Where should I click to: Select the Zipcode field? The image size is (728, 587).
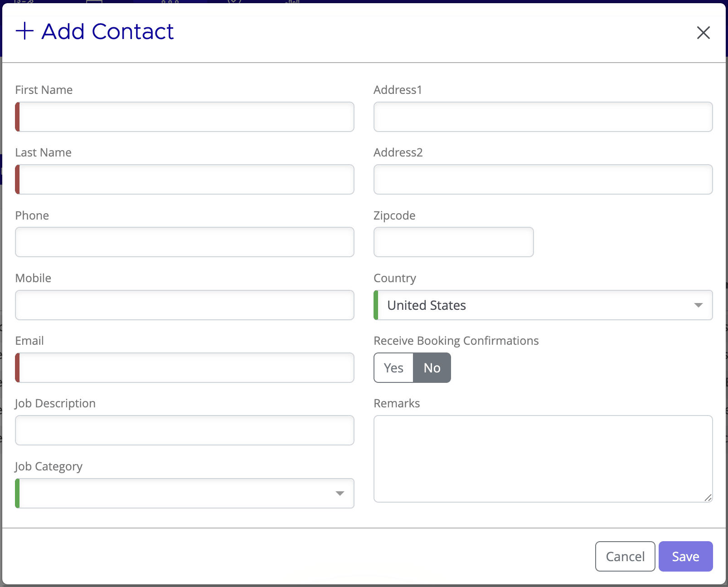453,242
